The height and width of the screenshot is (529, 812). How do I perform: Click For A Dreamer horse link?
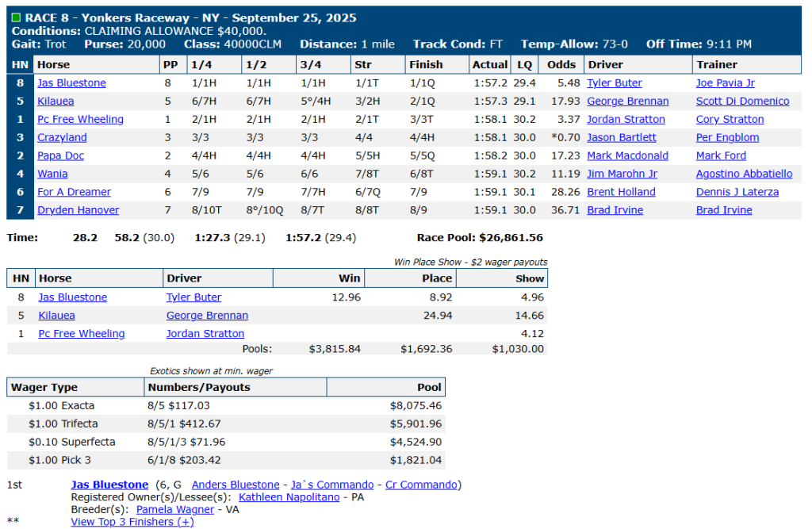(74, 192)
